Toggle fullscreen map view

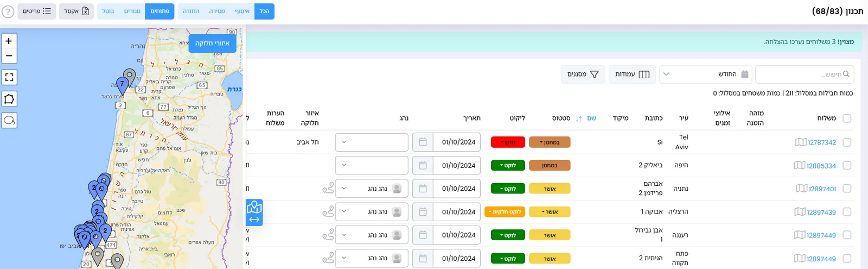[9, 77]
